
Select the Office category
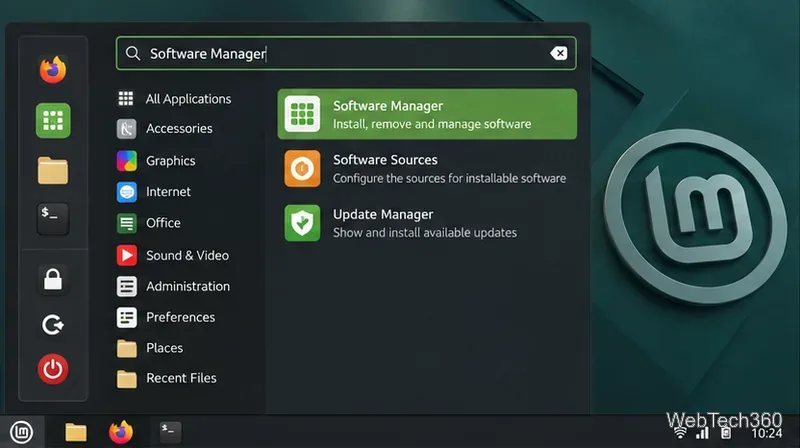[148, 223]
